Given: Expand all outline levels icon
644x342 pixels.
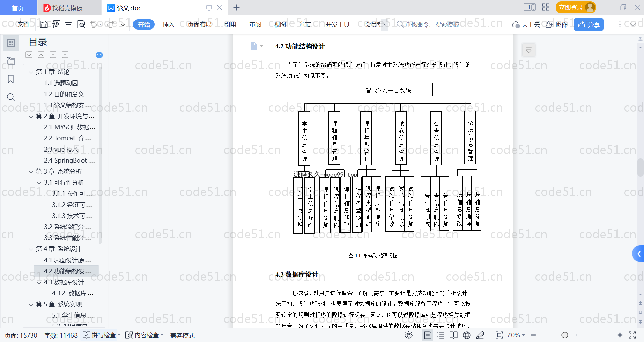Looking at the screenshot, I should coord(29,55).
